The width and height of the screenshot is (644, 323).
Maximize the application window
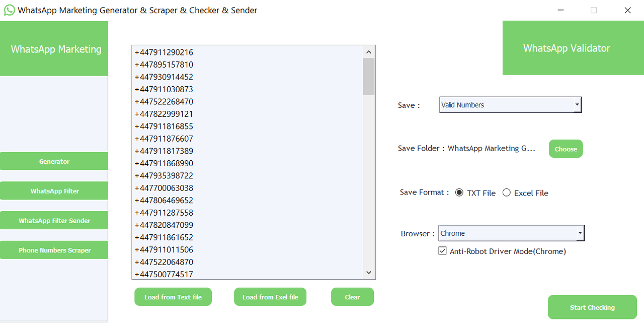[x=594, y=10]
